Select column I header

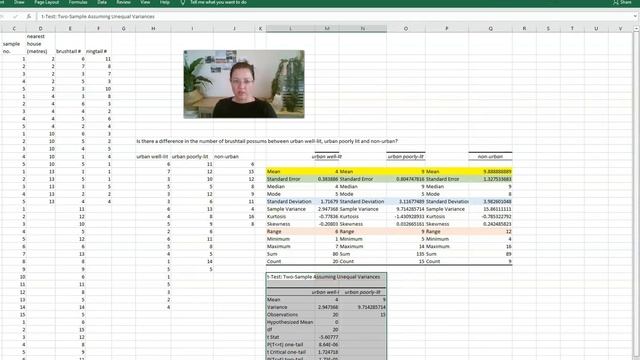192,29
